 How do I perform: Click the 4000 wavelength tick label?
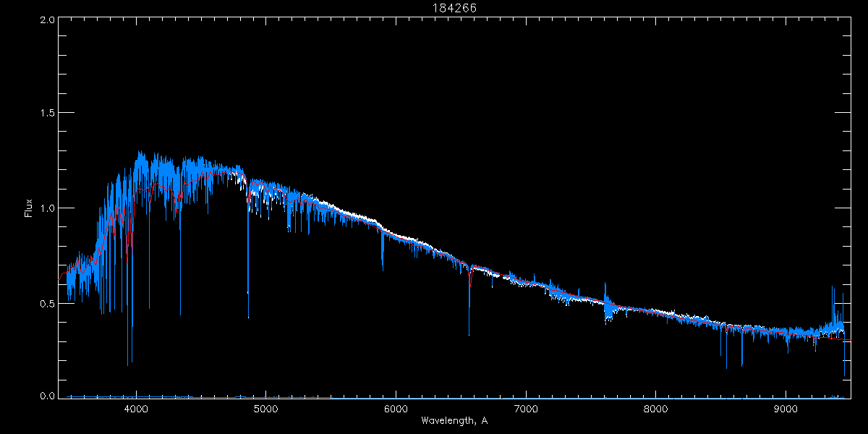tap(136, 408)
